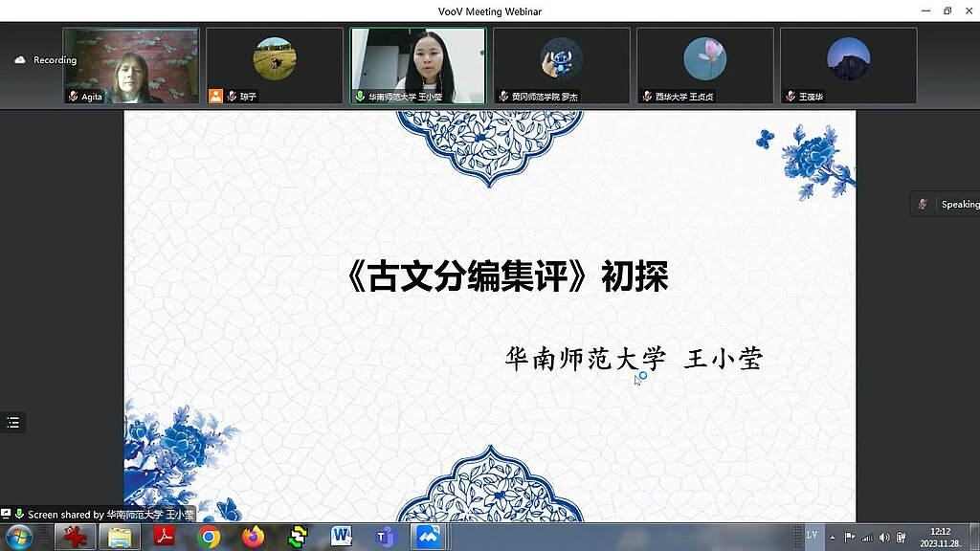Open the Windows Start menu

pos(18,538)
